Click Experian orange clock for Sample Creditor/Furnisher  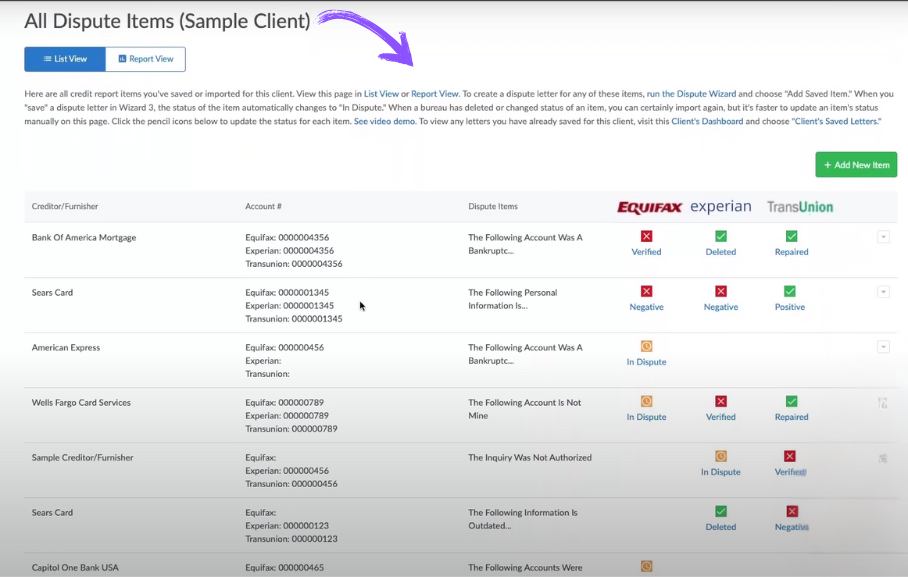(x=720, y=457)
